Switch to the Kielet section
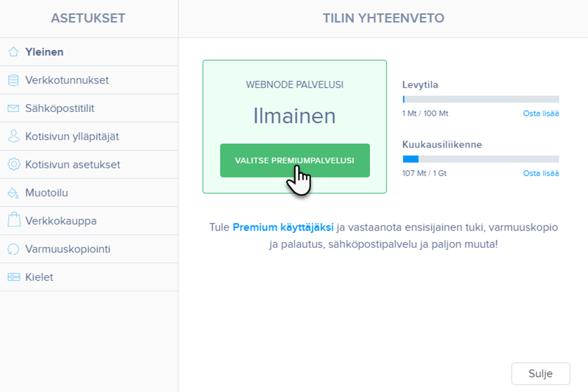The width and height of the screenshot is (588, 392). coord(39,277)
